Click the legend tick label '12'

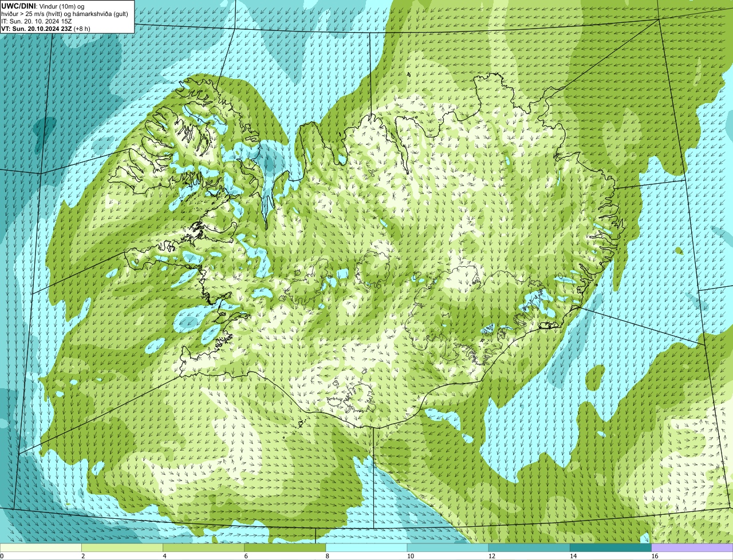coord(491,556)
